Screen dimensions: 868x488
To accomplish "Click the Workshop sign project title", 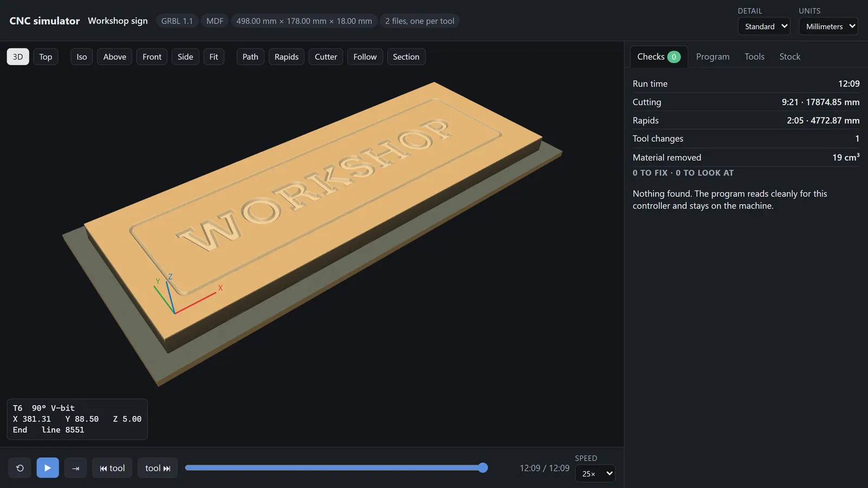I will click(118, 21).
